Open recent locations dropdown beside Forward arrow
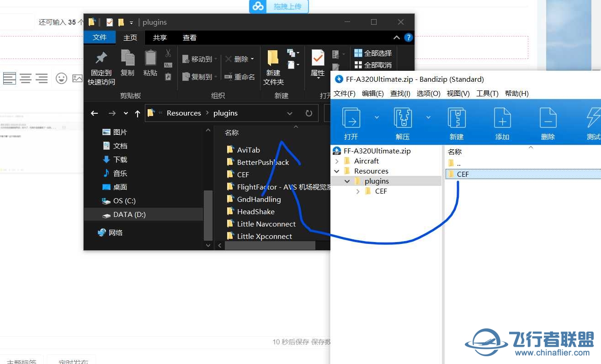 click(126, 113)
